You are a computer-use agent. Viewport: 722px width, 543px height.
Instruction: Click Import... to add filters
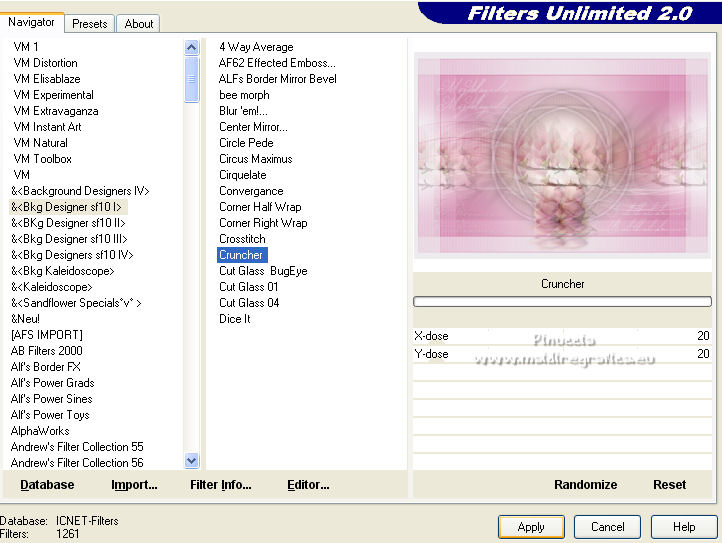coord(134,485)
